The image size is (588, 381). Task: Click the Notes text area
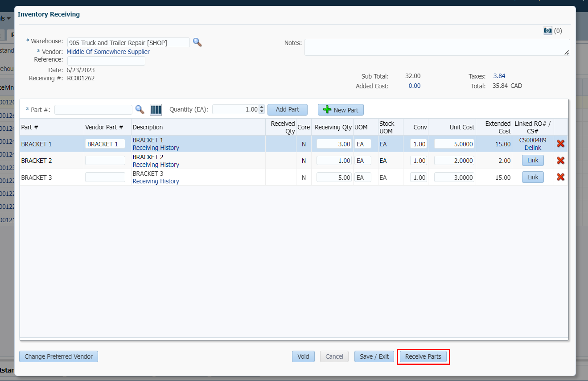point(437,47)
